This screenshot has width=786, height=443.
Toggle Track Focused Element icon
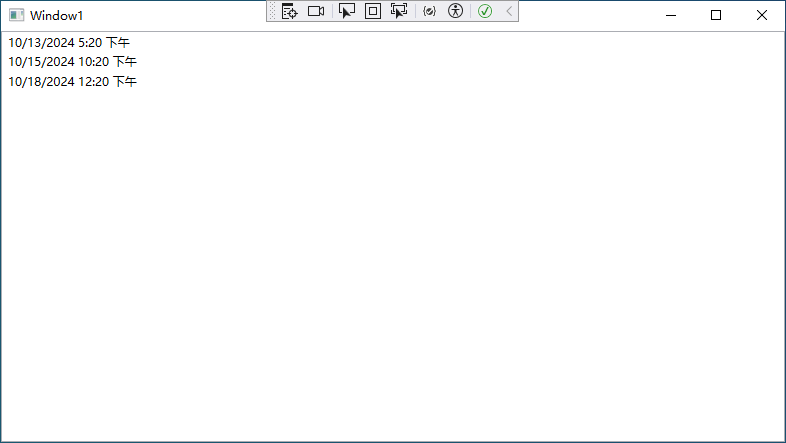tap(399, 11)
